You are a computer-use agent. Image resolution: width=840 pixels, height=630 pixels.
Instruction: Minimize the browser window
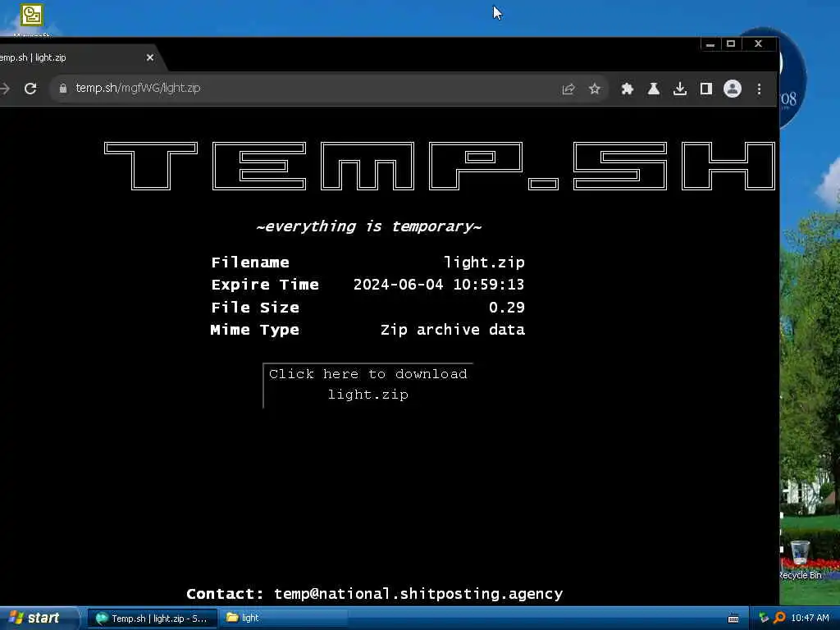[x=710, y=44]
